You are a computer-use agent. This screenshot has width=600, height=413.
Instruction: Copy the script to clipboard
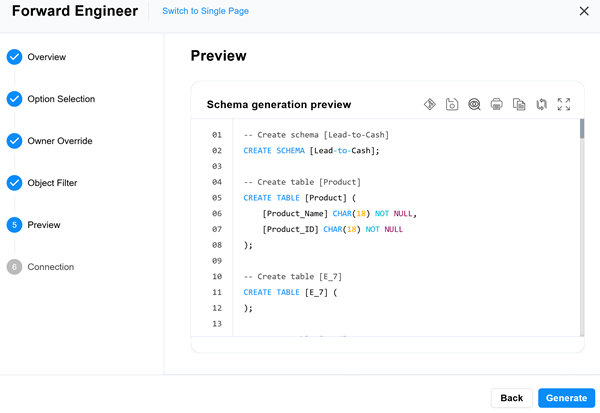pyautogui.click(x=519, y=104)
